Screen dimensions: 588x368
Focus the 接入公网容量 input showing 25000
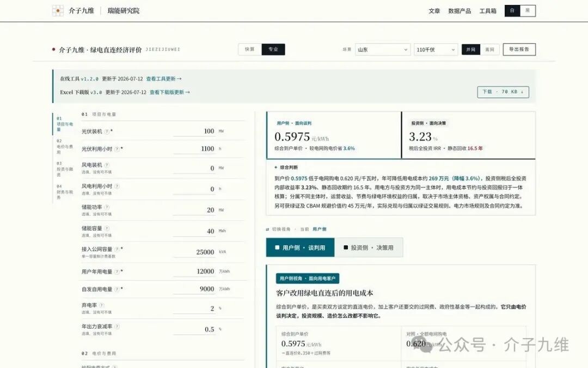point(194,252)
